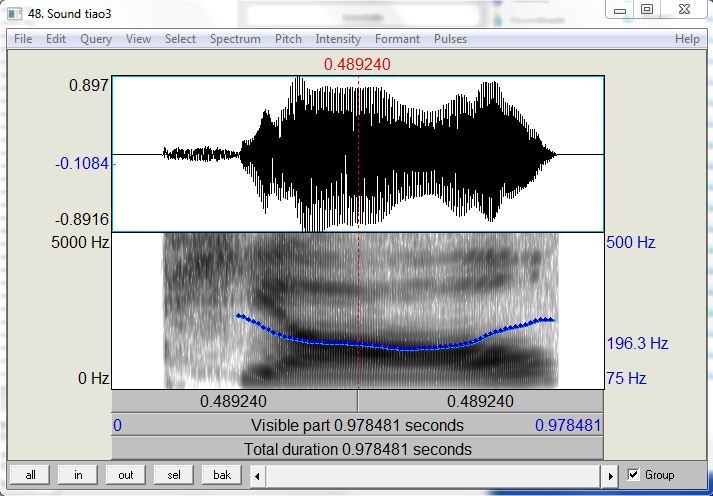The width and height of the screenshot is (713, 496).
Task: Click the -0.1084 amplitude value label
Action: coord(82,164)
